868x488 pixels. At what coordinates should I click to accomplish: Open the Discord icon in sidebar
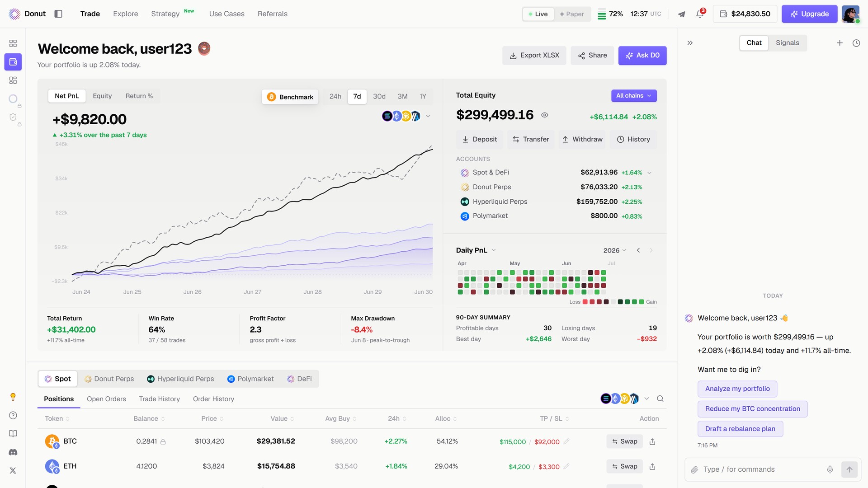[13, 452]
